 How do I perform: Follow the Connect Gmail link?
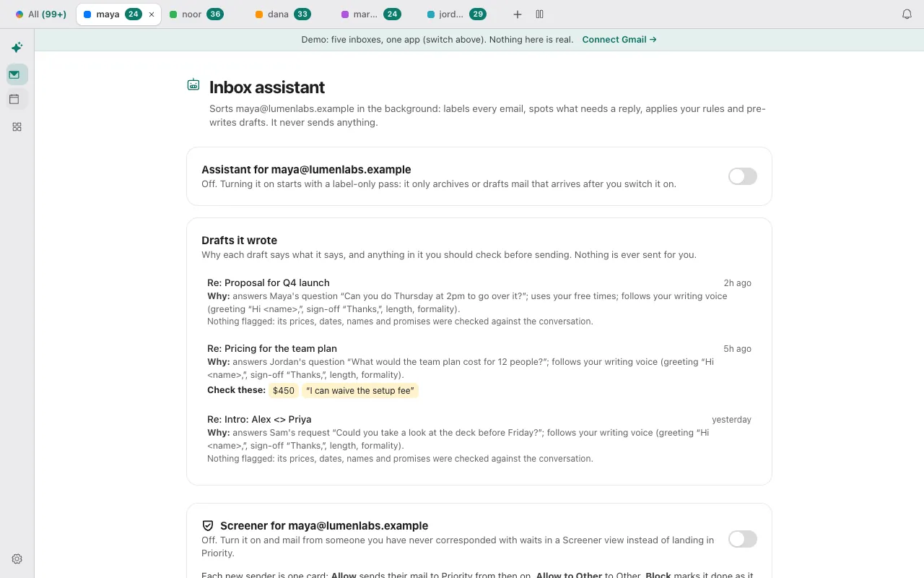[619, 40]
